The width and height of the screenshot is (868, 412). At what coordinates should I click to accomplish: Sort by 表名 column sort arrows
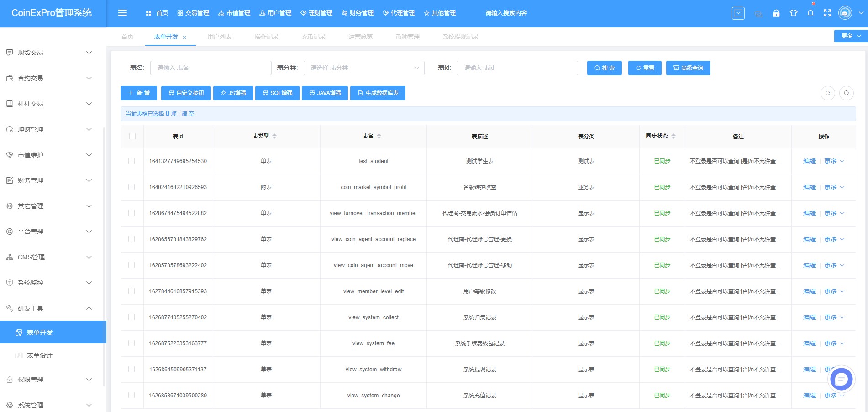coord(379,136)
